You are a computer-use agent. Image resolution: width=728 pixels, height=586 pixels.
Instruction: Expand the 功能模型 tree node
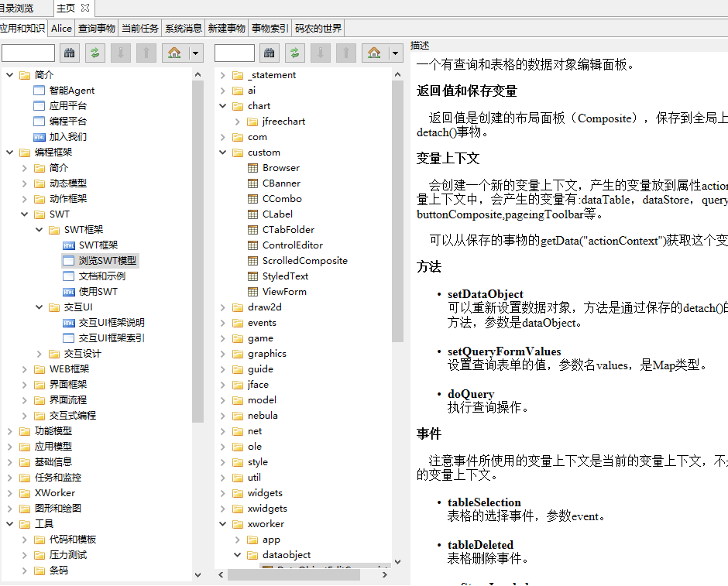pyautogui.click(x=9, y=431)
